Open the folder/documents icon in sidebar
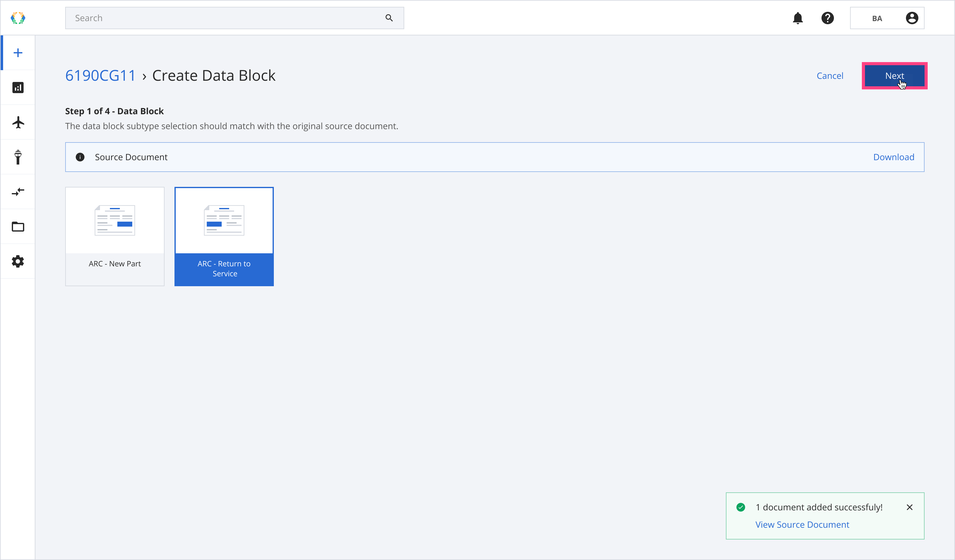This screenshot has height=560, width=955. [x=18, y=227]
